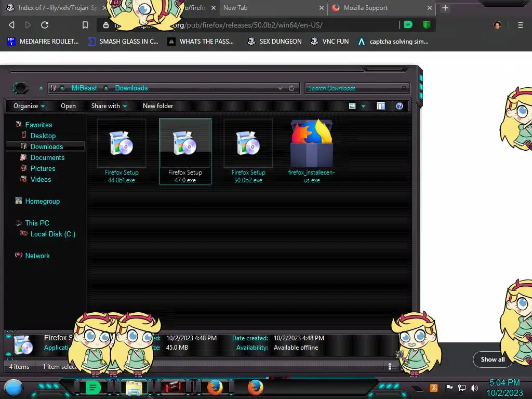The width and height of the screenshot is (532, 399).
Task: Go back in the browser
Action: (x=11, y=25)
